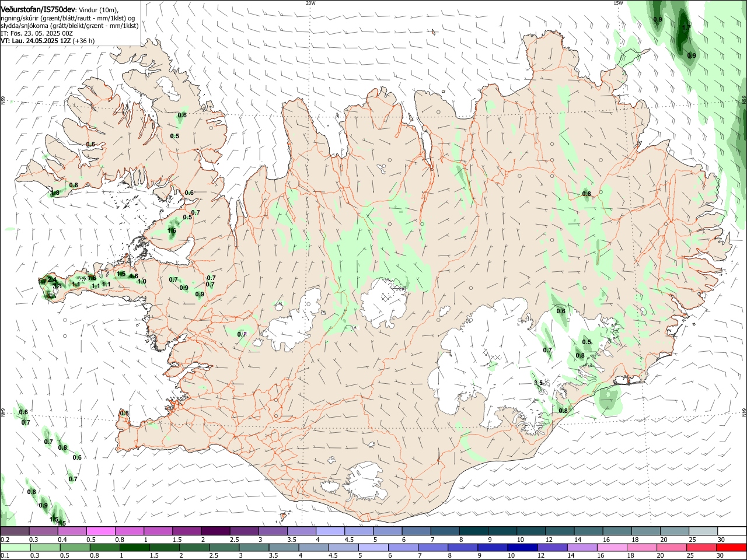
Task: Pick the pale grey 25 swatch in snow legend
Action: pos(703,531)
